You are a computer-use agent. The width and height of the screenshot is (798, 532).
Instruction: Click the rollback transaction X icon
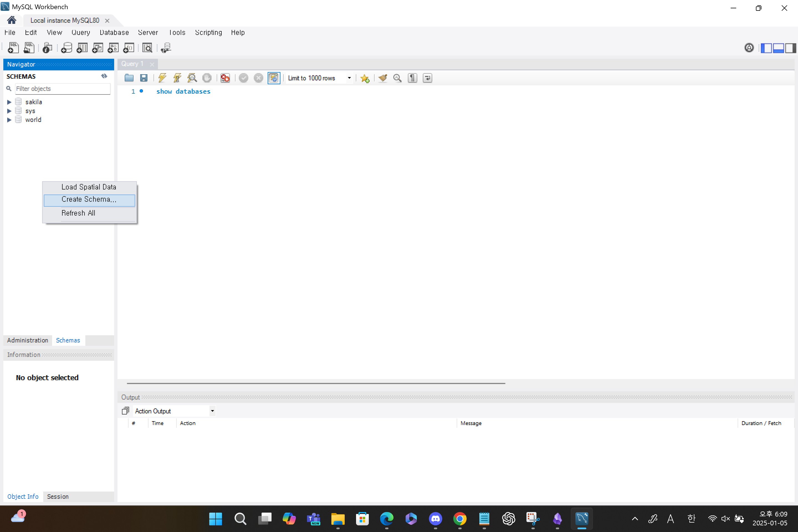coord(259,78)
